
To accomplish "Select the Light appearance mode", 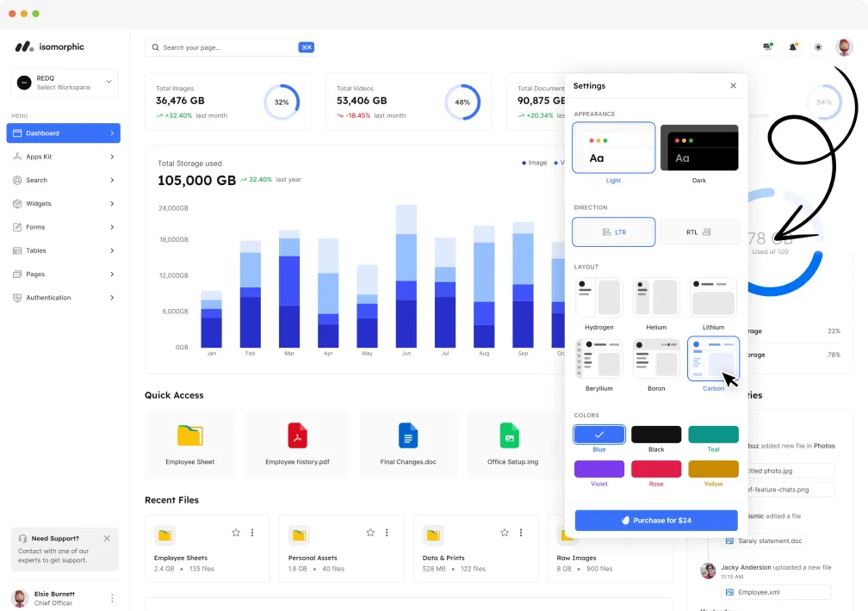I will point(613,148).
